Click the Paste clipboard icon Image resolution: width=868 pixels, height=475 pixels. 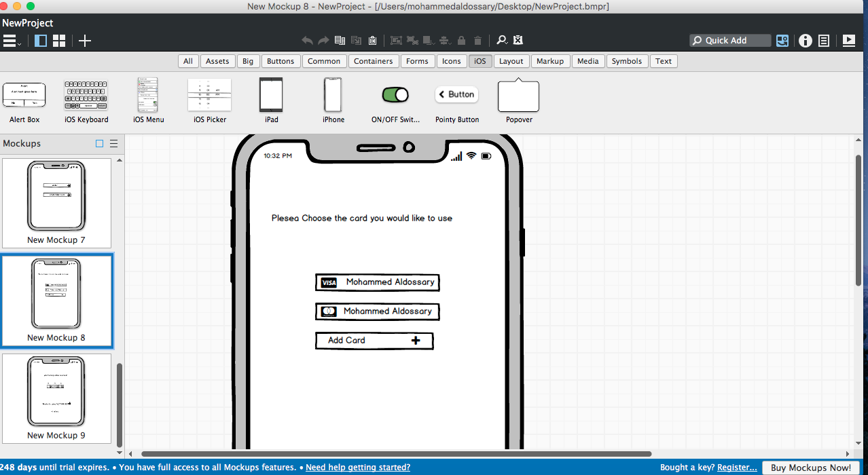coord(373,41)
